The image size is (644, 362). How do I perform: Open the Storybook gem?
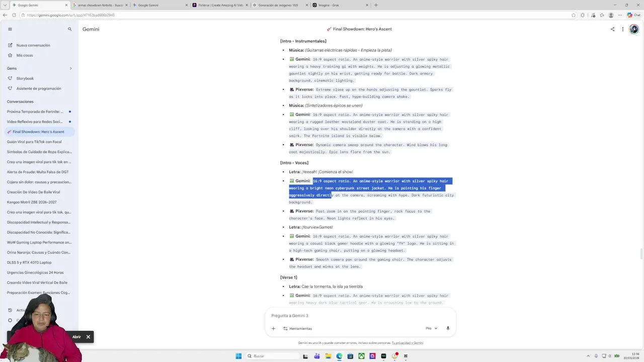coord(25,78)
